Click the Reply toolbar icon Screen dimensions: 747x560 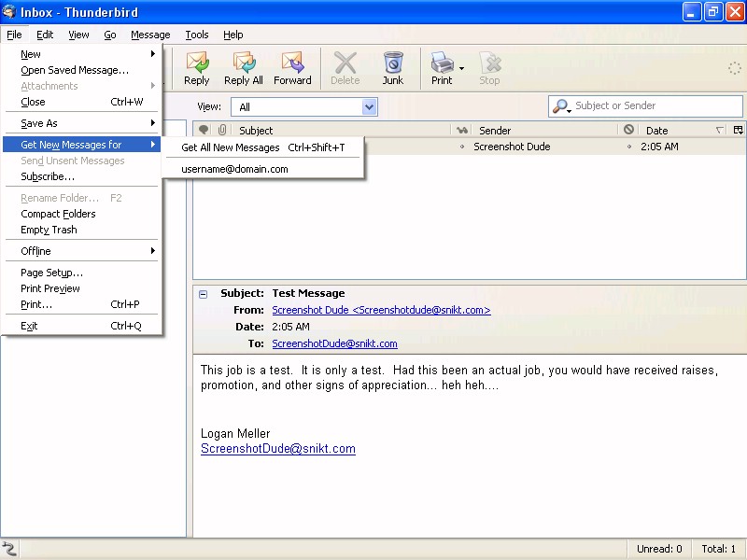pos(197,68)
